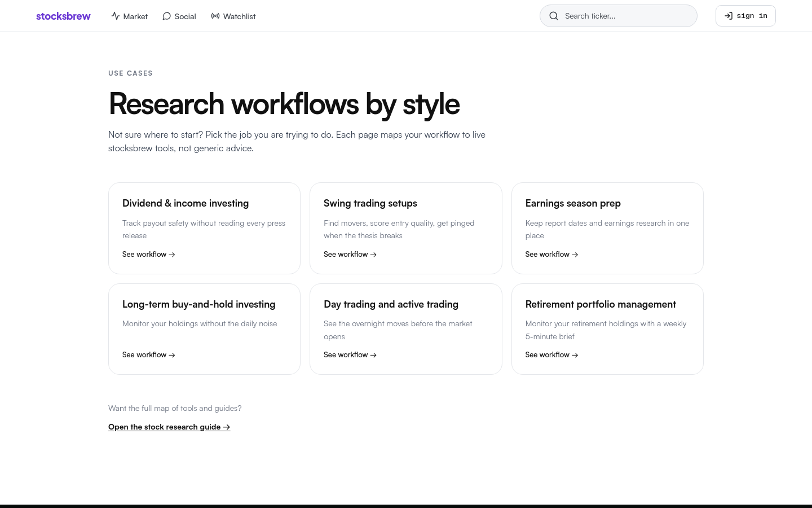The height and width of the screenshot is (508, 812).
Task: Click 'Track payout safety' description text
Action: [204, 229]
